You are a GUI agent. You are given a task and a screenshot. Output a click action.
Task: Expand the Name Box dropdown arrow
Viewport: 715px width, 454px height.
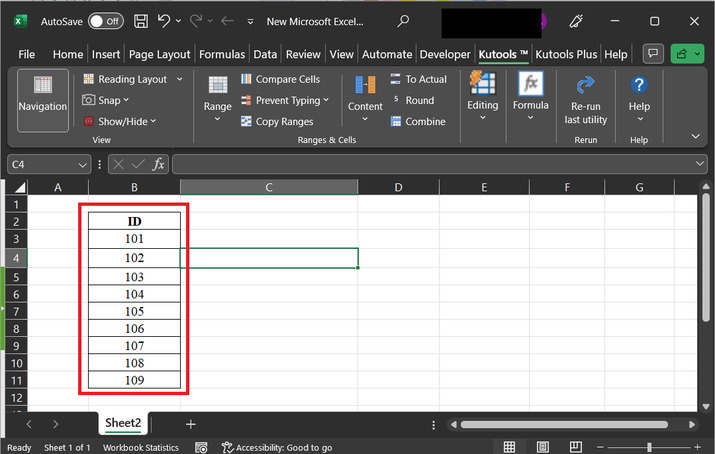pos(83,164)
